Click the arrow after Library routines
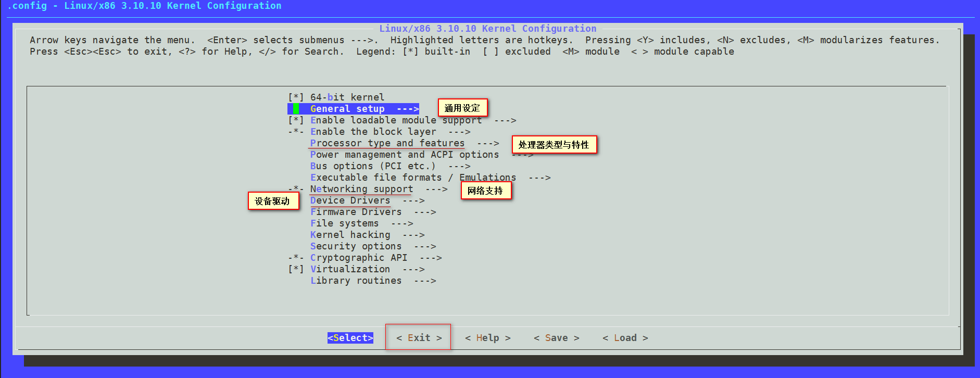 coord(425,281)
